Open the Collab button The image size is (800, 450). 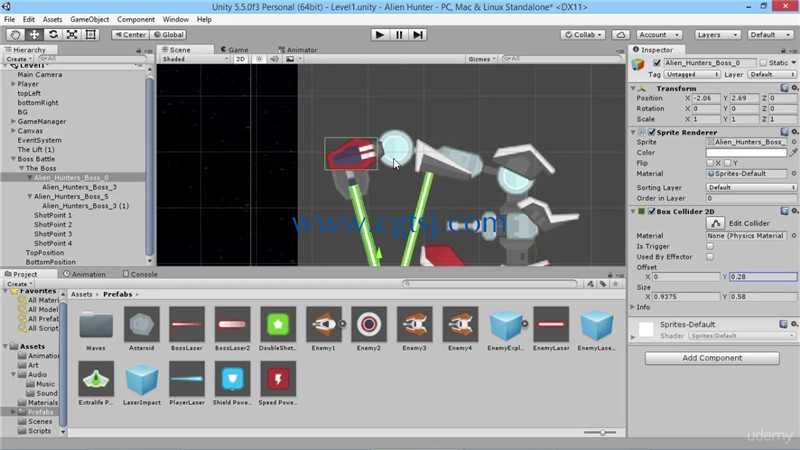coord(583,35)
